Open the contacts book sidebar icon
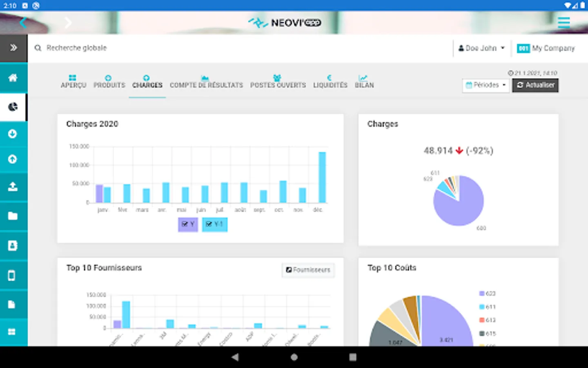Image resolution: width=588 pixels, height=368 pixels. click(x=13, y=245)
